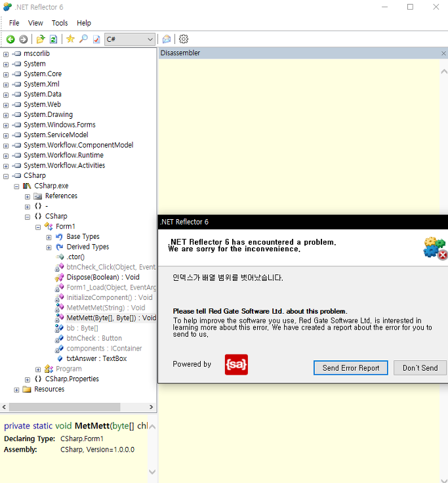Click Disassembler pane scroll up arrow
Viewport: 448px width, 483px height.
tap(443, 72)
